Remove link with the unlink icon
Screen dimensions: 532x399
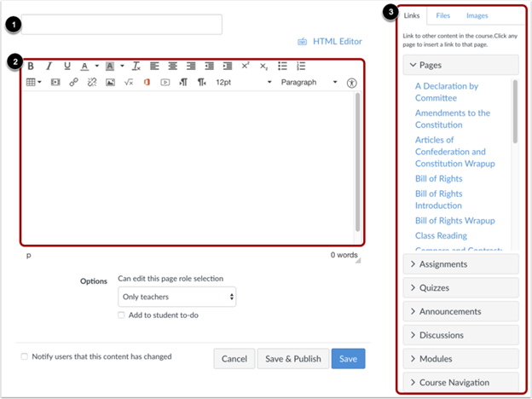coord(92,82)
